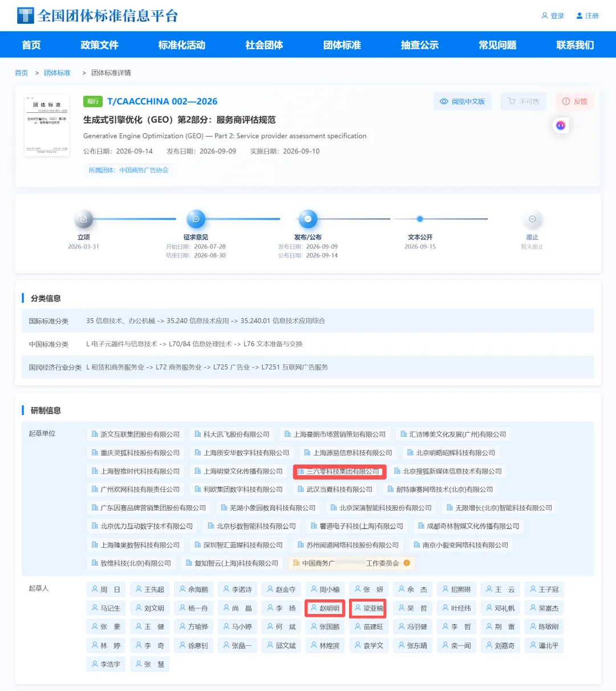This screenshot has width=616, height=691.
Task: Select drafting unit 无限增长(北京)智能科技有限公司
Action: pos(499,508)
